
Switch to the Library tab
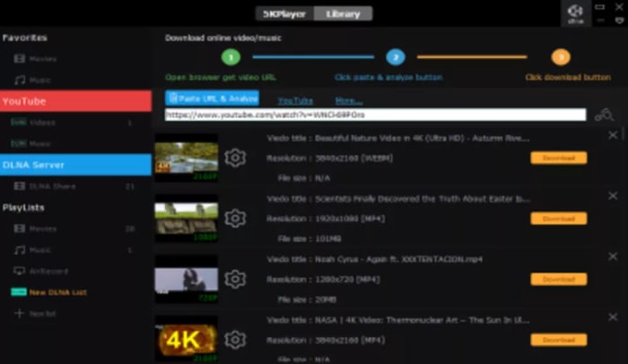coord(343,13)
